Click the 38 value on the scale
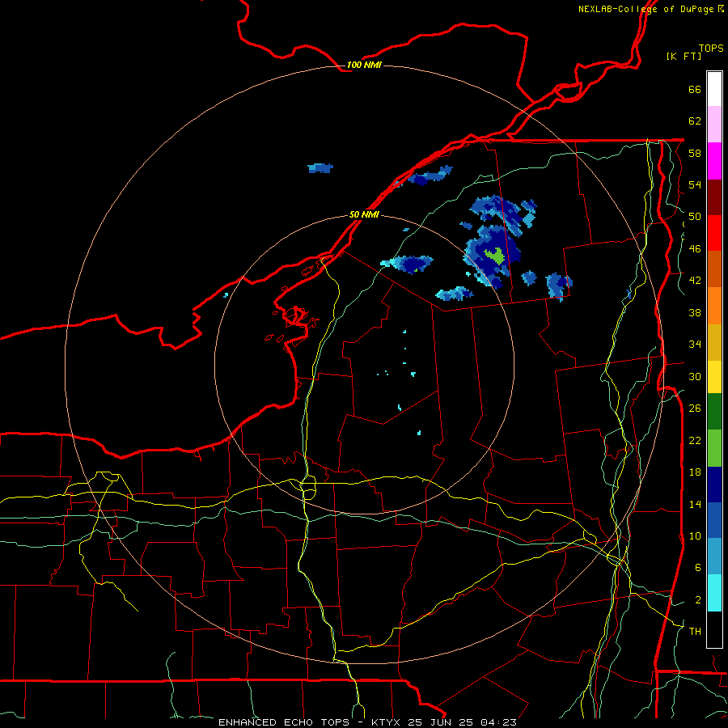Image resolution: width=728 pixels, height=728 pixels. tap(695, 313)
